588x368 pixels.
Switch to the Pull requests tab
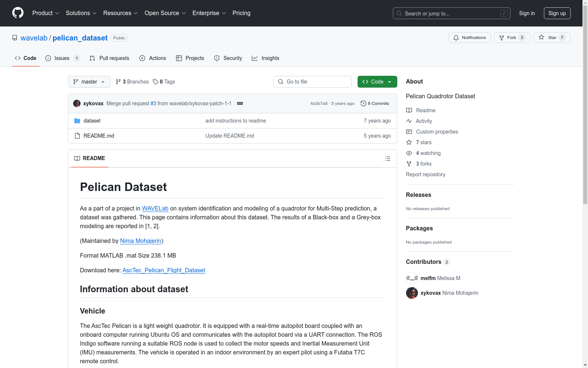click(x=110, y=58)
